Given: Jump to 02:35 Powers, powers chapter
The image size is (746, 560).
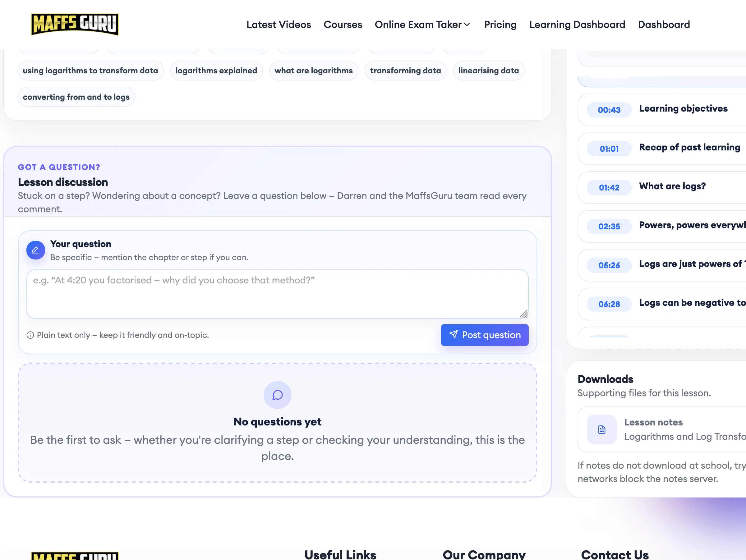Looking at the screenshot, I should 662,226.
